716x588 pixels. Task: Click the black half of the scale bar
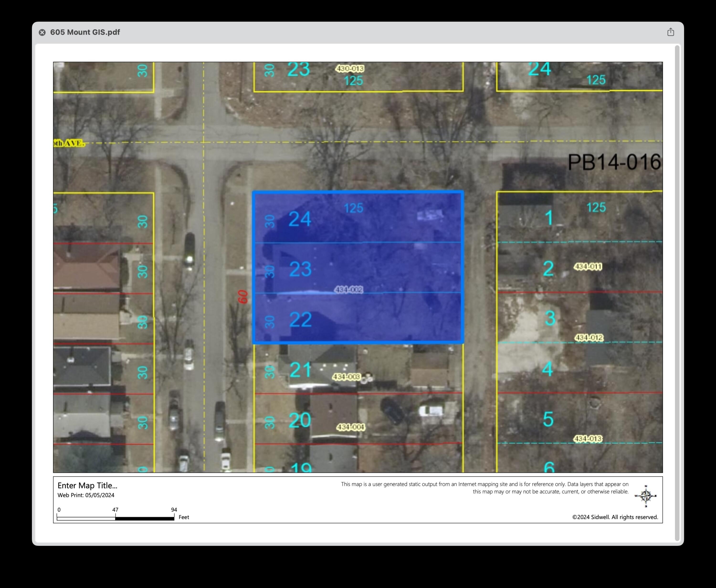click(x=145, y=518)
